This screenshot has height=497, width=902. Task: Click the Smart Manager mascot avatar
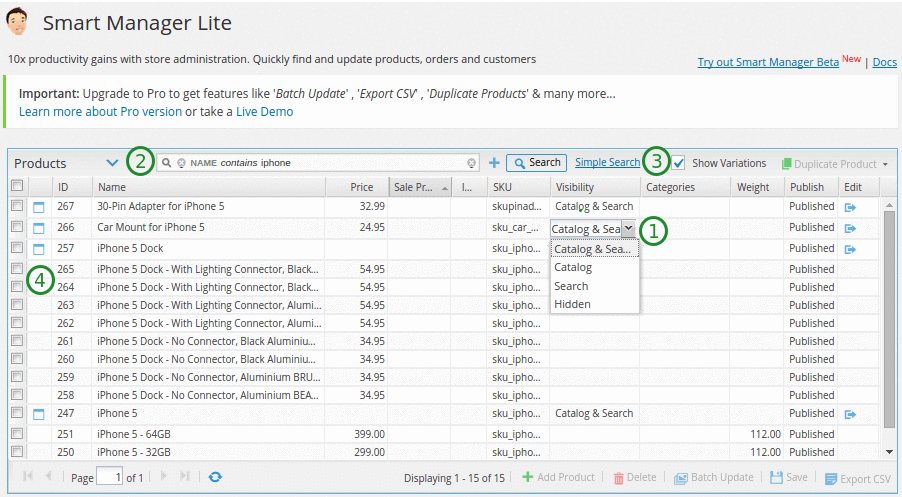18,22
